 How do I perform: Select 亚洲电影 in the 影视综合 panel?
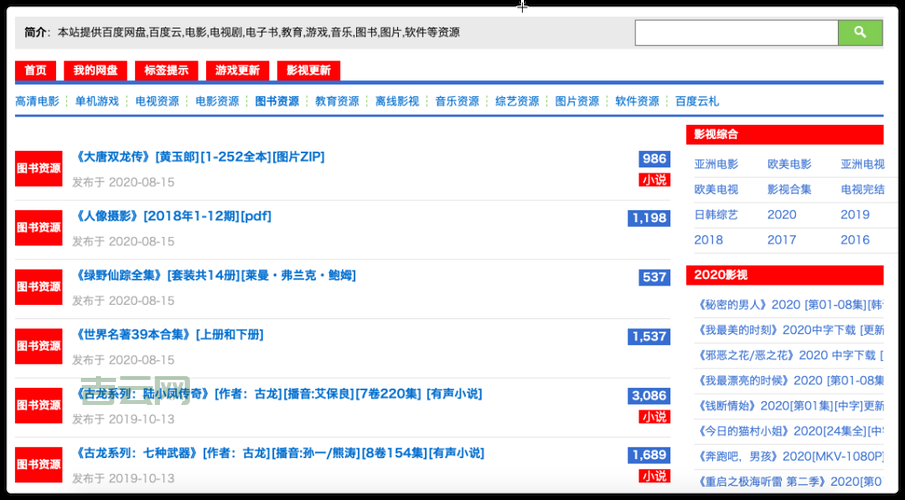tap(716, 164)
